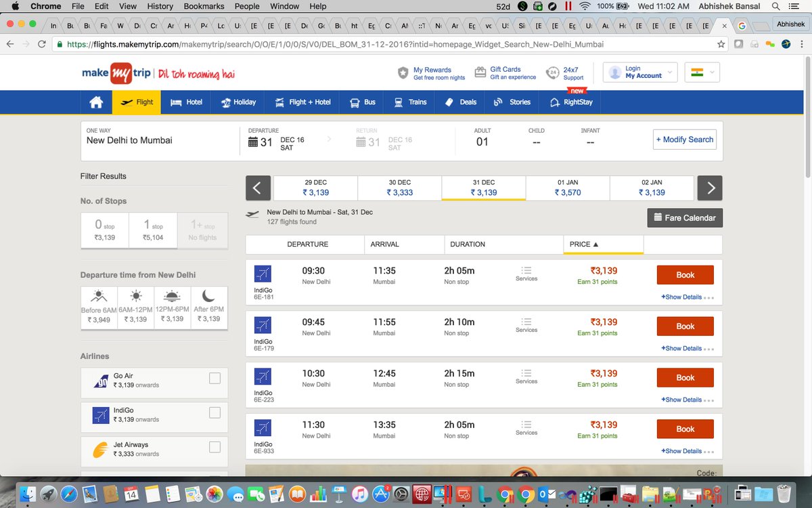
Task: Open Wi-Fi menu bar icon
Action: pyautogui.click(x=584, y=6)
